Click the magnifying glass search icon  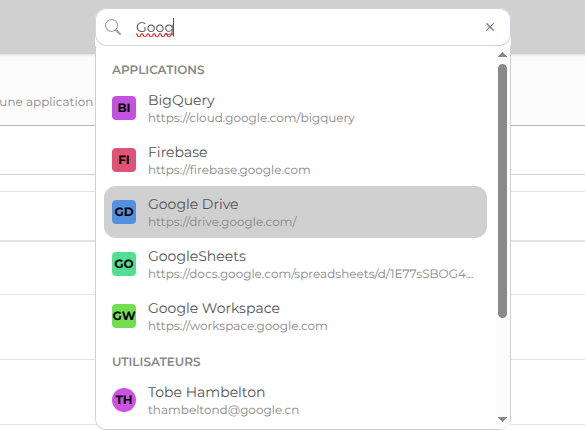coord(113,27)
